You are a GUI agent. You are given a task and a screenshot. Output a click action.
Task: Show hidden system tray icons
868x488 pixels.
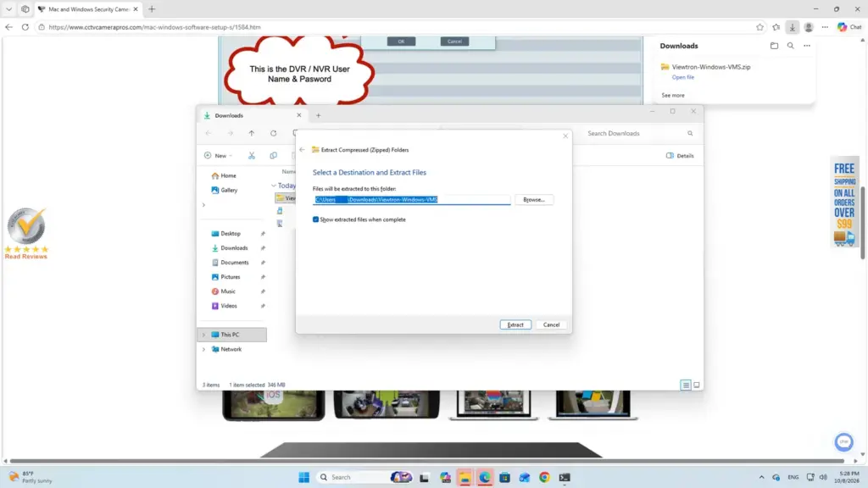pos(761,477)
